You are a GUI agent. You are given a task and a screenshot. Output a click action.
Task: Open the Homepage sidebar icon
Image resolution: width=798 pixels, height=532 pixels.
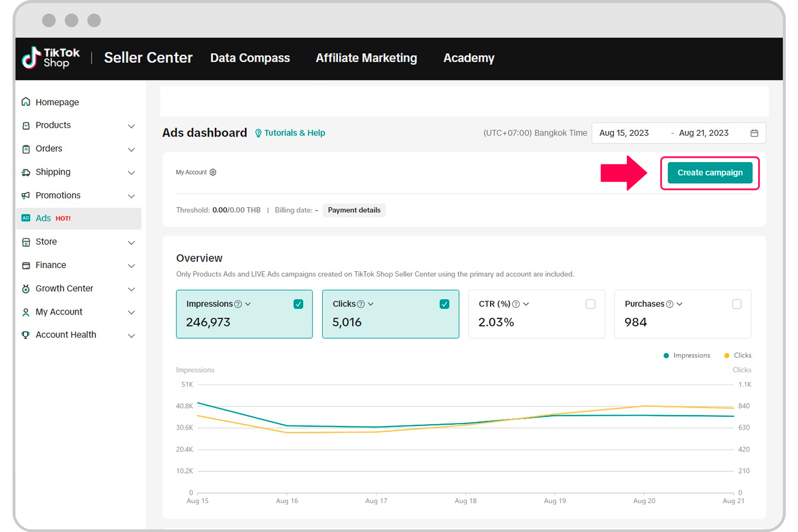click(26, 102)
